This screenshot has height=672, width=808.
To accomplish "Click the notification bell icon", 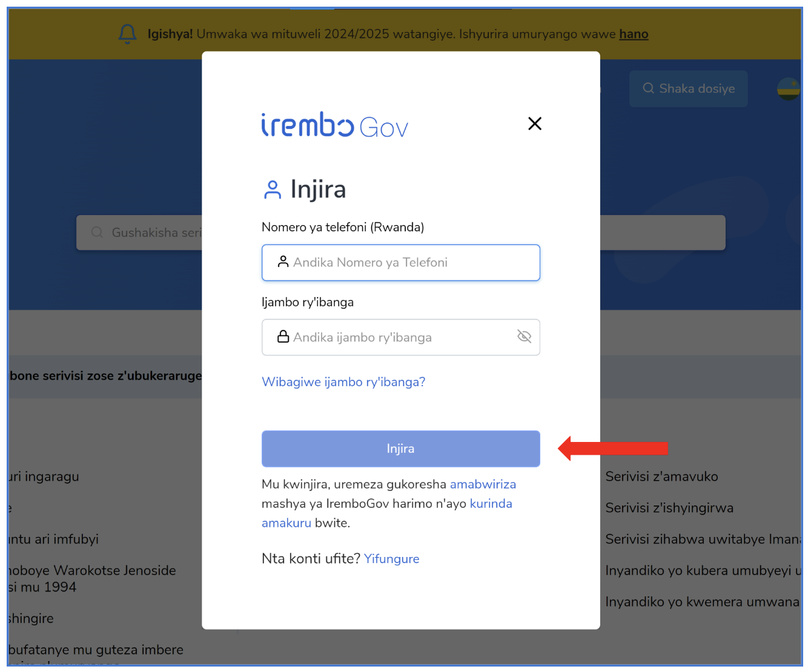I will click(x=127, y=34).
